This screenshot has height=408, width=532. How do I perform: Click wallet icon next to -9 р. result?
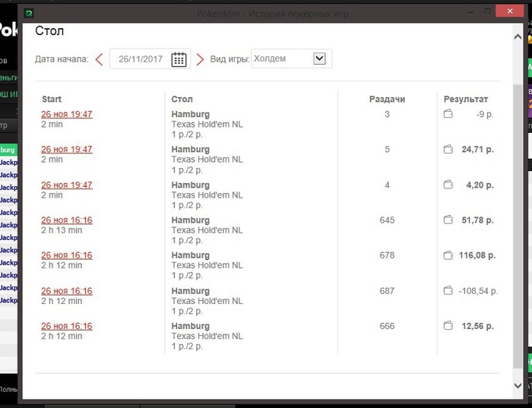tap(448, 114)
